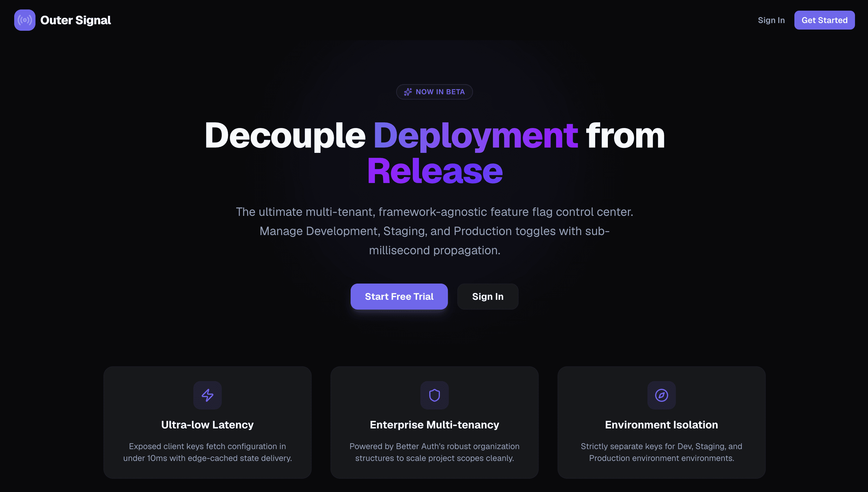Viewport: 868px width, 492px height.
Task: Click the Get Started button
Action: 825,20
